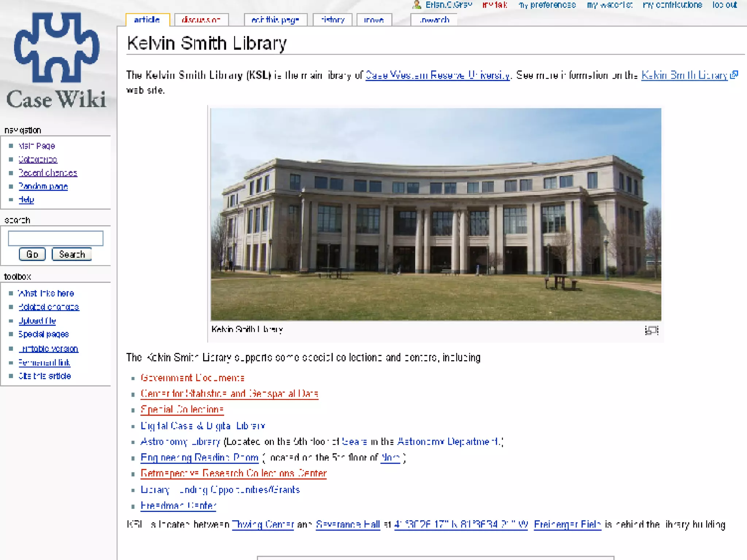
Task: Click the unwatch tab
Action: 434,20
